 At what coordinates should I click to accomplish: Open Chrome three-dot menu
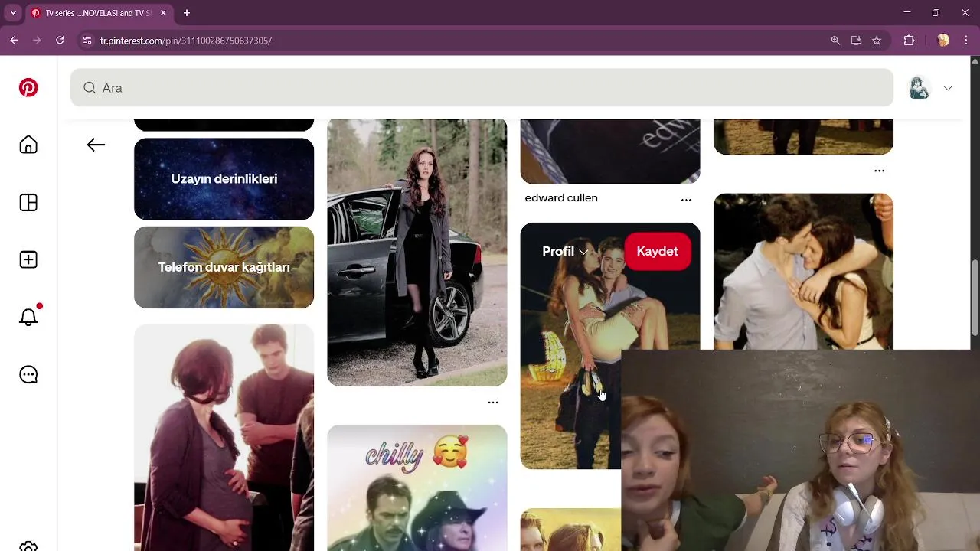966,41
